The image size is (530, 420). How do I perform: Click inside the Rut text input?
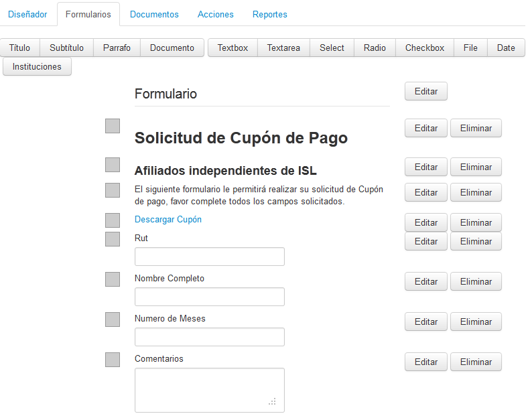[210, 257]
